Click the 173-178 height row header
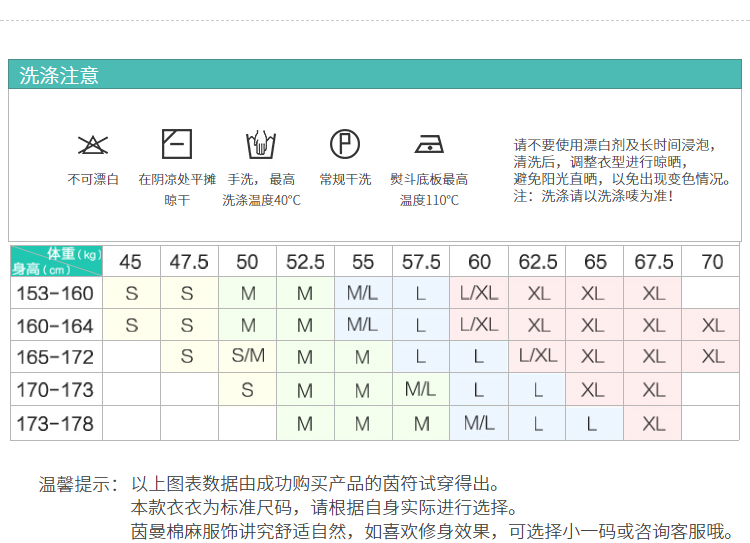750x543 pixels. point(55,423)
